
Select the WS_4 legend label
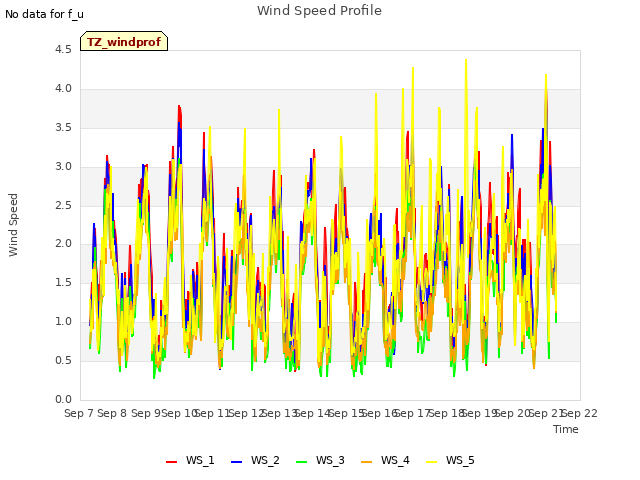tap(395, 460)
